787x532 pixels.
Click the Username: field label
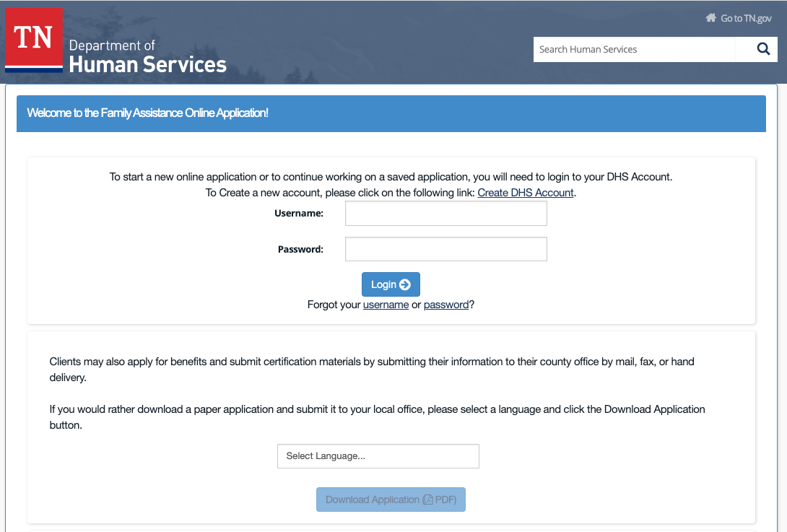click(299, 214)
